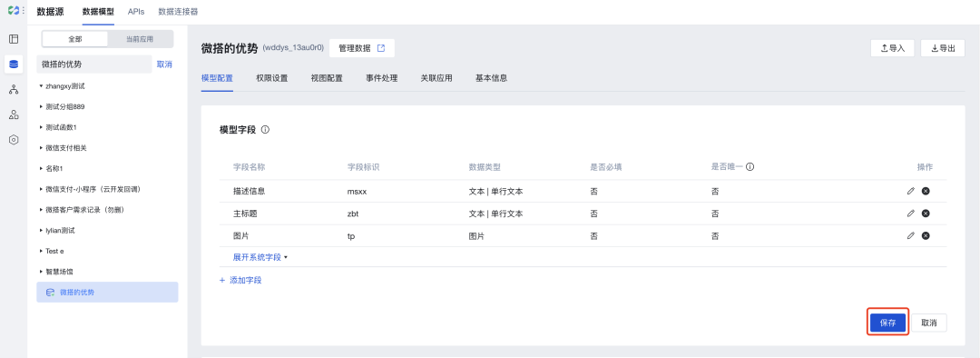Open the hexagon settings icon in sidebar
The image size is (980, 358).
pyautogui.click(x=13, y=140)
